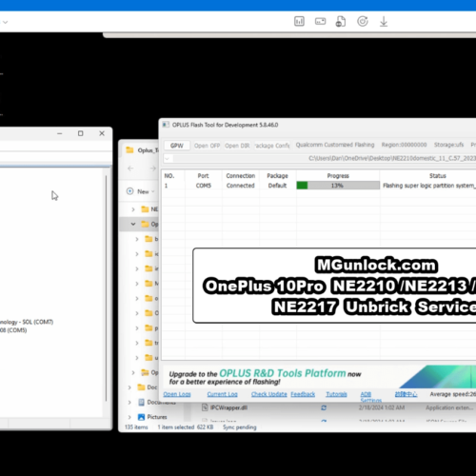
Task: Click the Region:00000000 item
Action: 404,145
